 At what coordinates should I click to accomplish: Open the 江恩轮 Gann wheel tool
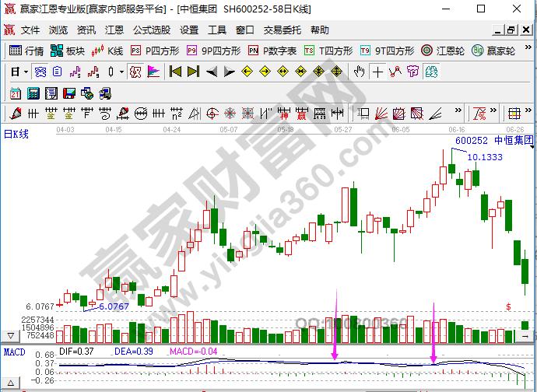point(443,51)
